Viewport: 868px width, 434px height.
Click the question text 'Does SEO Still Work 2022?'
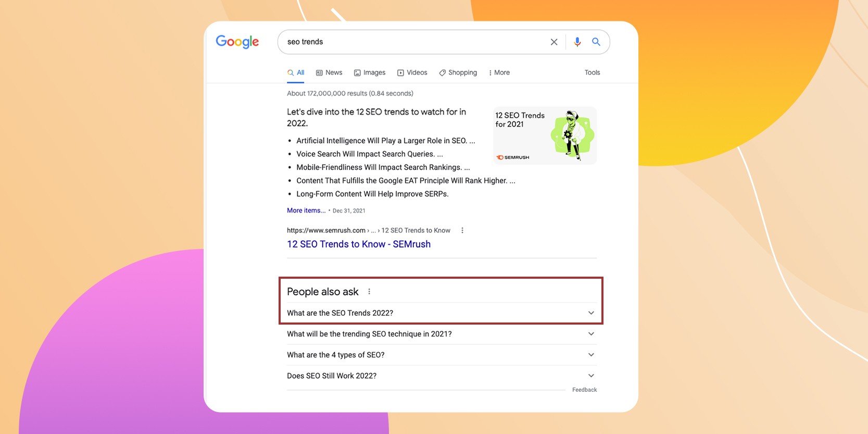332,376
